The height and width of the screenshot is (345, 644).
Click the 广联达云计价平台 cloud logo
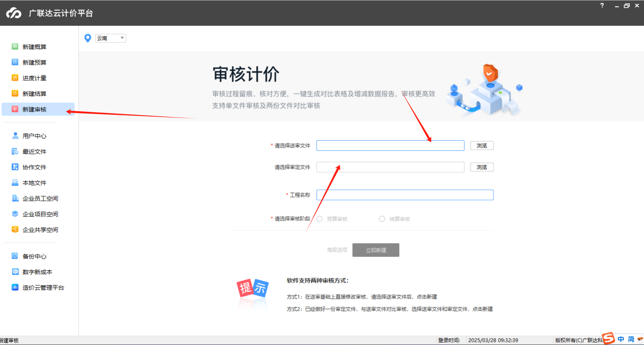click(14, 13)
